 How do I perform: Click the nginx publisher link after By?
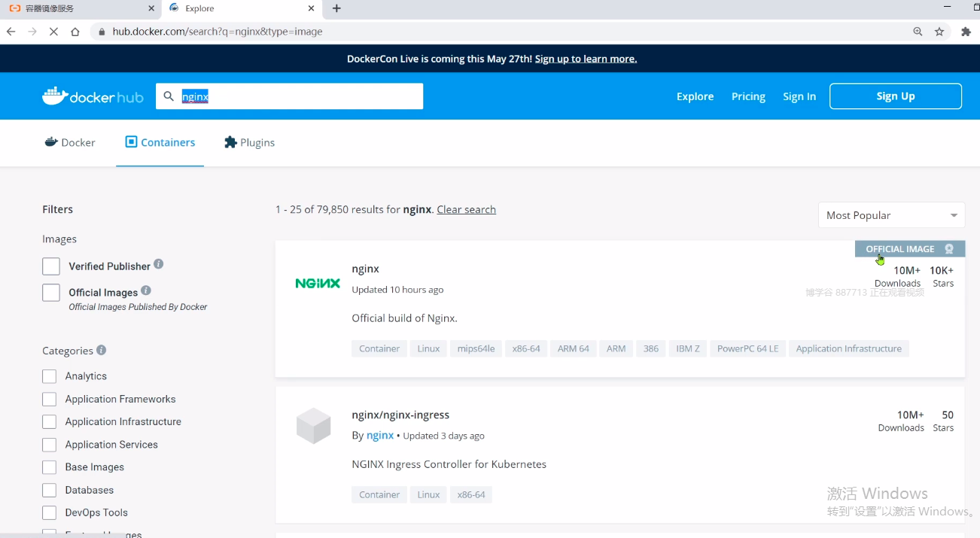point(380,435)
